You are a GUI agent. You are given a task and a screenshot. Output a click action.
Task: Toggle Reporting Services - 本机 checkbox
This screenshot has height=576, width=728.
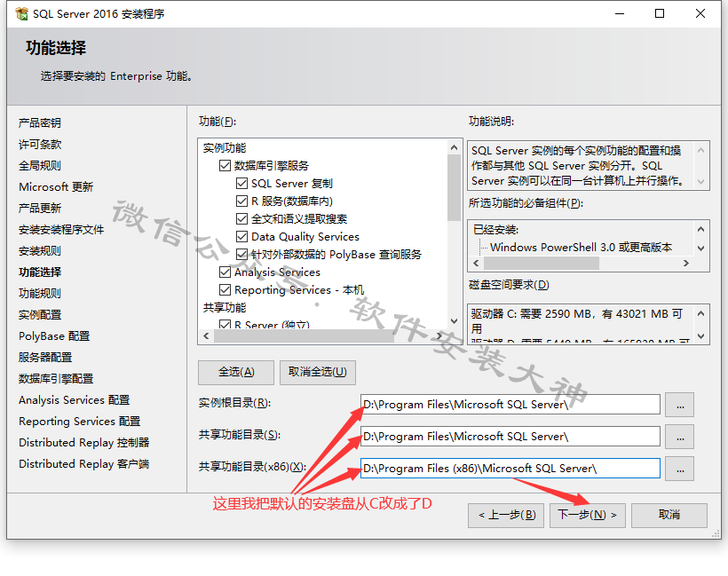(225, 289)
